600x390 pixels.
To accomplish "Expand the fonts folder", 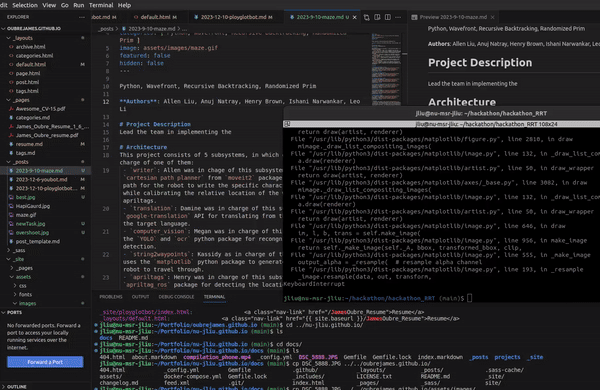I will [15, 294].
